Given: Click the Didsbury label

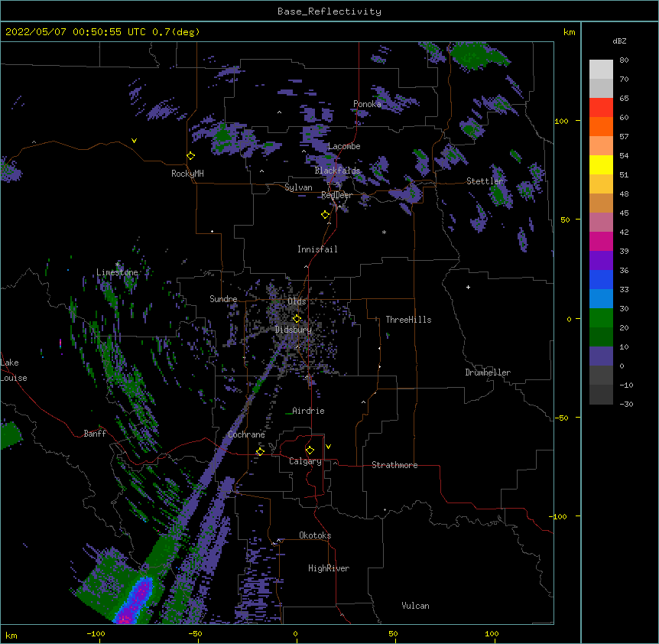Looking at the screenshot, I should click(294, 330).
